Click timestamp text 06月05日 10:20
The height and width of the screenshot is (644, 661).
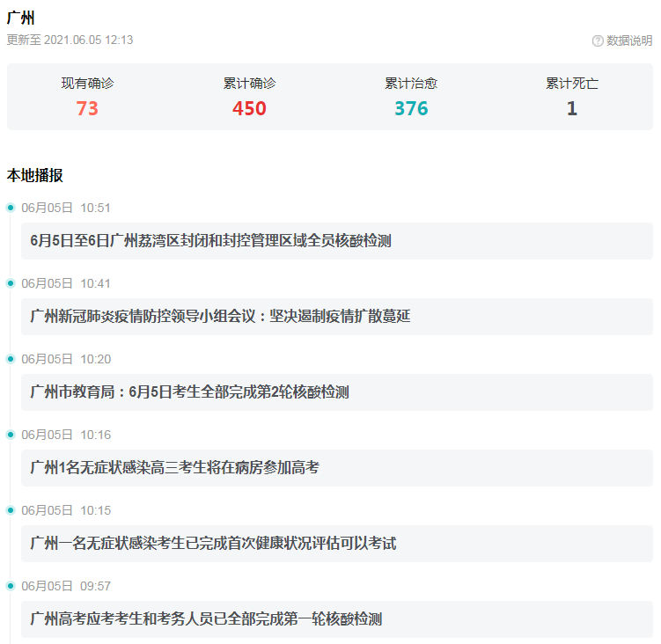coord(66,359)
